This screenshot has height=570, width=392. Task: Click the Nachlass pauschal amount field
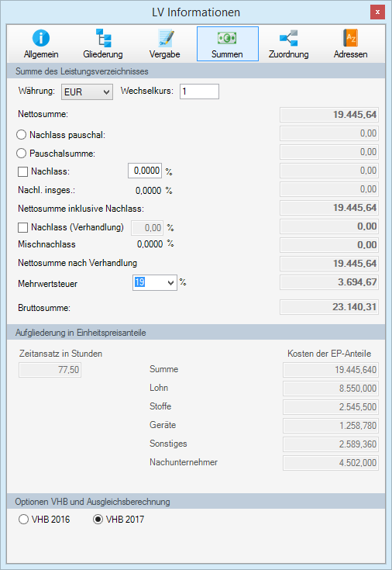tap(329, 133)
